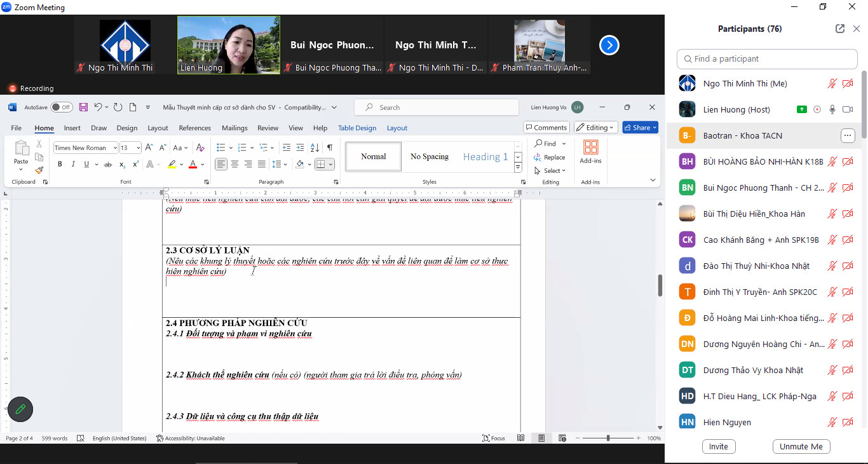The image size is (868, 464).
Task: Select Center alignment in Paragraph group
Action: pyautogui.click(x=234, y=165)
